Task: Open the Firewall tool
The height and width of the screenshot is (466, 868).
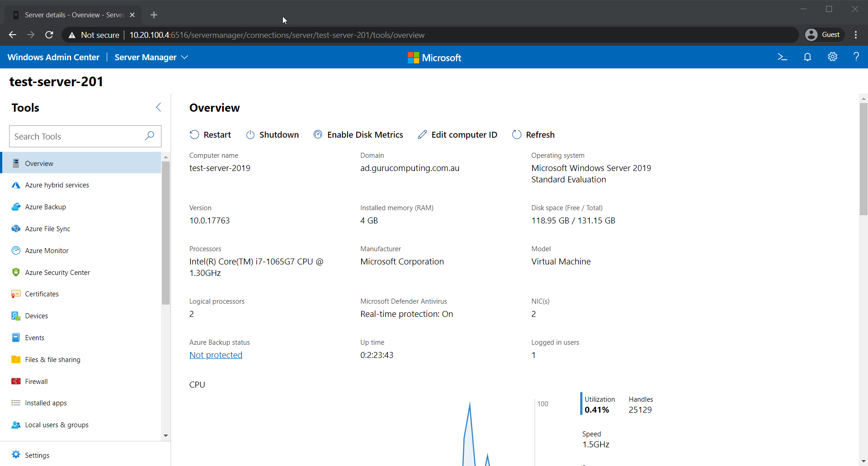Action: point(36,381)
